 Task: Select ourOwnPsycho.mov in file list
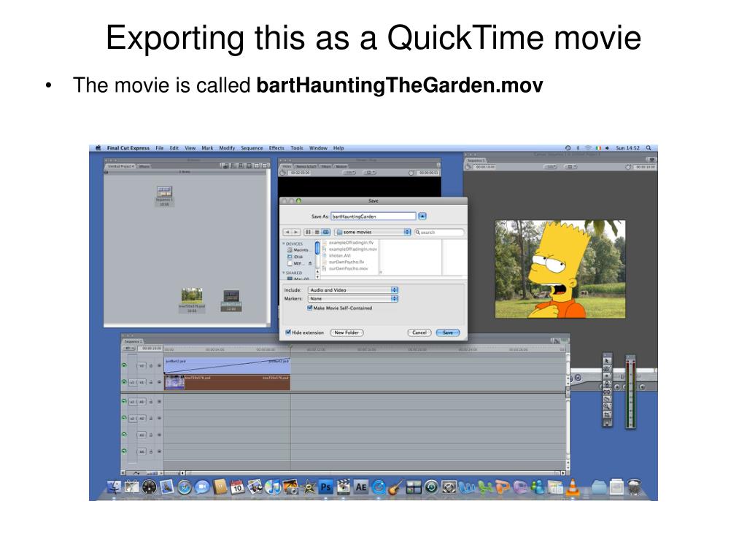tap(345, 268)
